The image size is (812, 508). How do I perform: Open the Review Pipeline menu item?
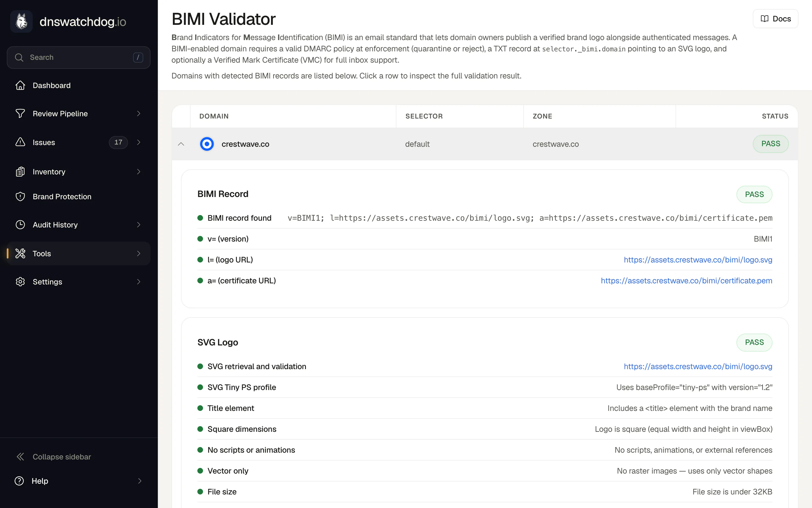[78, 113]
